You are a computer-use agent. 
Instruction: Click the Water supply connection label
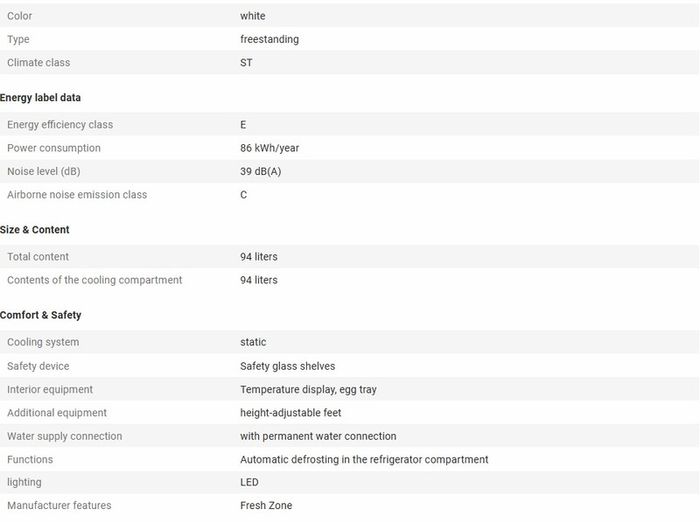pos(64,436)
